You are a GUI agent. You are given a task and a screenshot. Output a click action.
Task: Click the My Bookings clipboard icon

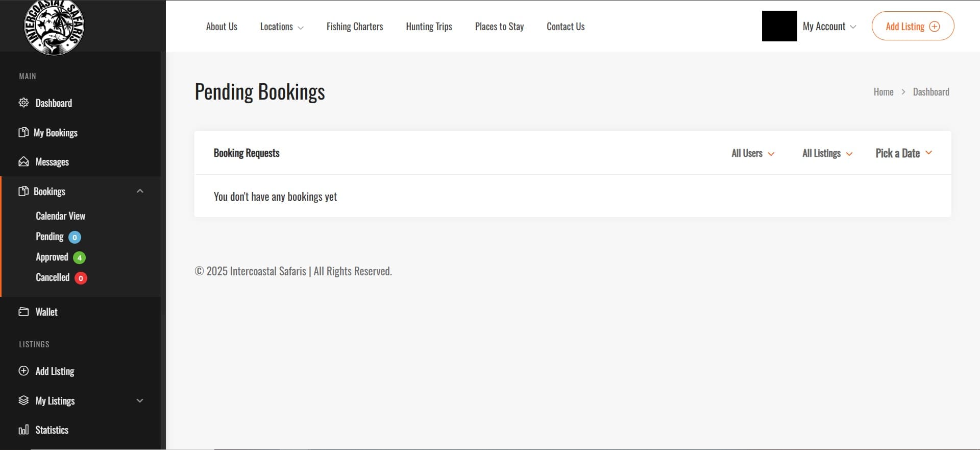[23, 132]
